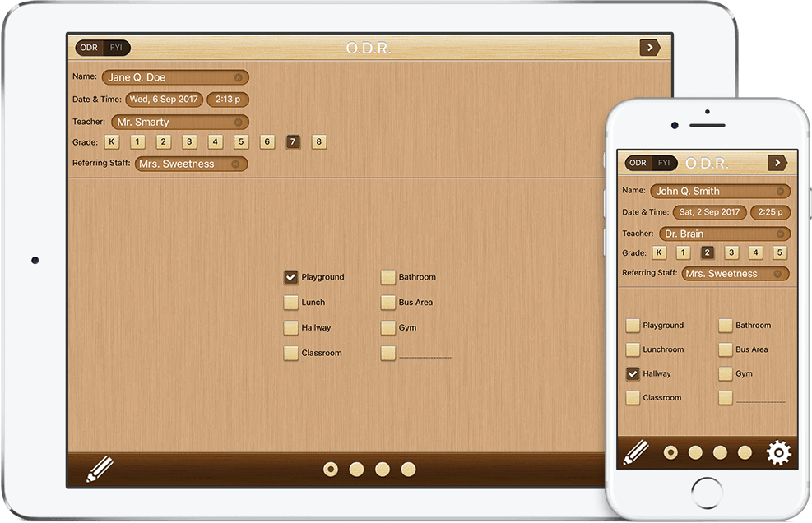Select grade 6 on the iPad
This screenshot has width=812, height=523.
[x=267, y=142]
